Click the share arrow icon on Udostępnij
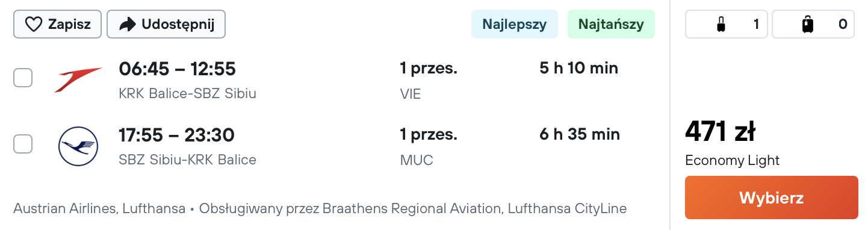868x230 pixels. [128, 25]
